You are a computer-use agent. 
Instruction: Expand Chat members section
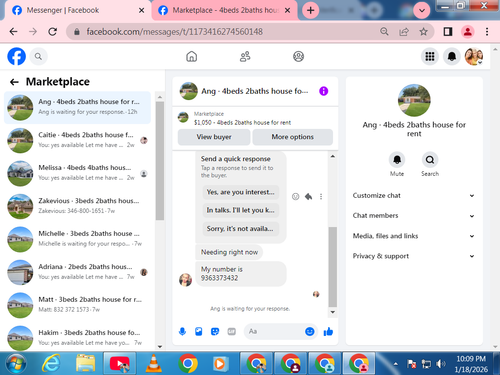click(414, 216)
